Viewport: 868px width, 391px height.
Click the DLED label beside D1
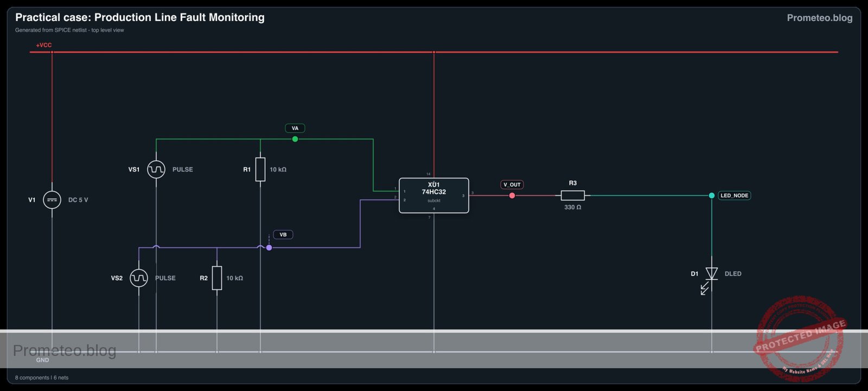click(733, 274)
